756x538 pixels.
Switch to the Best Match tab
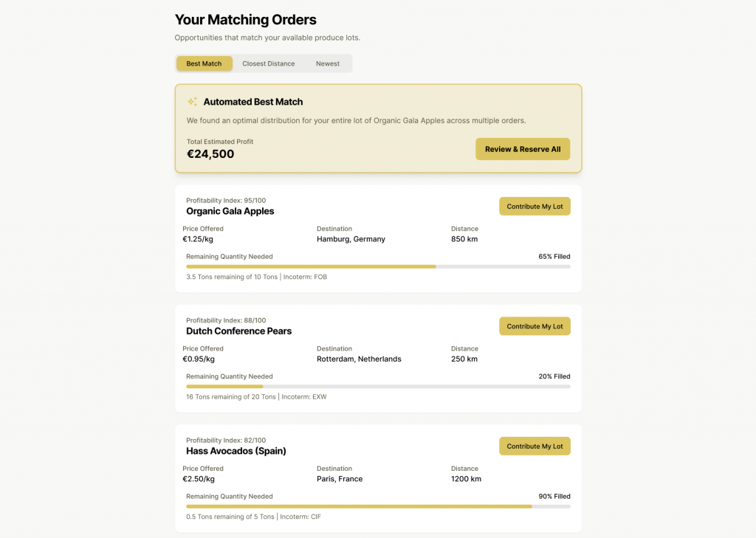click(204, 63)
